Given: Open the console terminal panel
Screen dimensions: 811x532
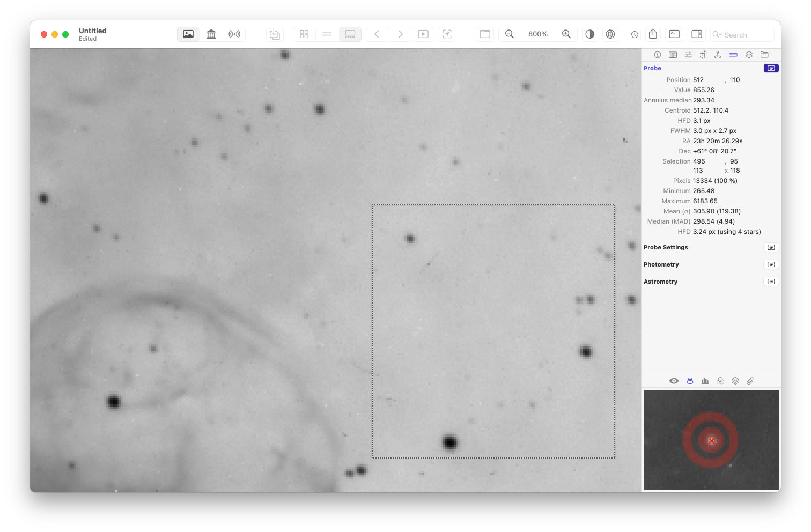Looking at the screenshot, I should point(675,34).
